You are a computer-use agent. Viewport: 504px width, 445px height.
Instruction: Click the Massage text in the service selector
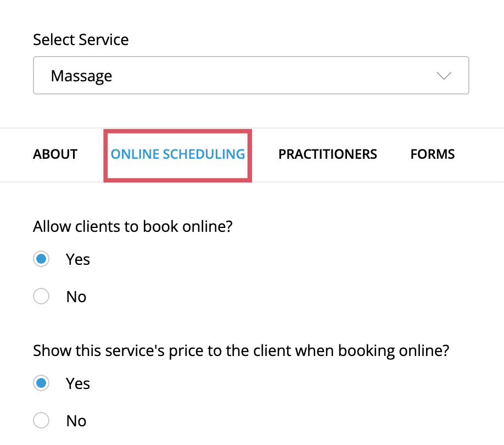click(81, 76)
